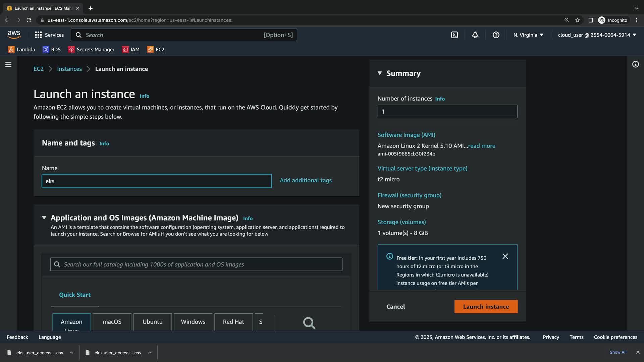644x362 pixels.
Task: Open the notifications bell
Action: (475, 35)
